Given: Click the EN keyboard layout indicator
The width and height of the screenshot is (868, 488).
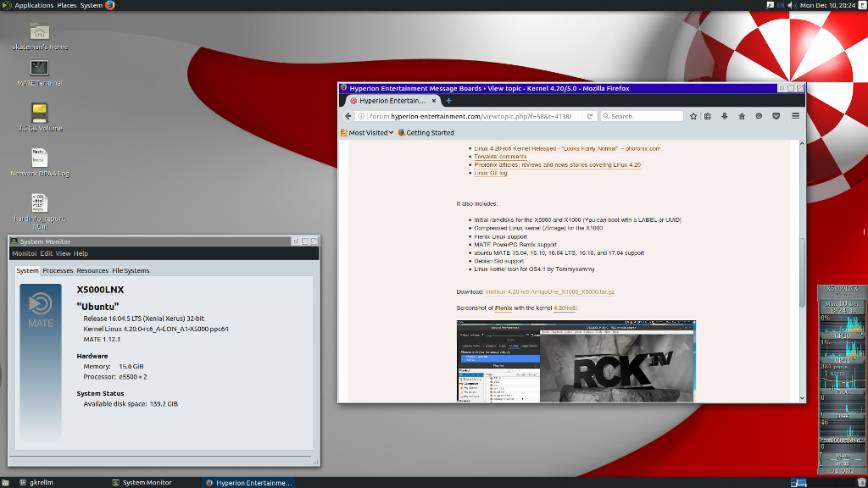Looking at the screenshot, I should (781, 5).
